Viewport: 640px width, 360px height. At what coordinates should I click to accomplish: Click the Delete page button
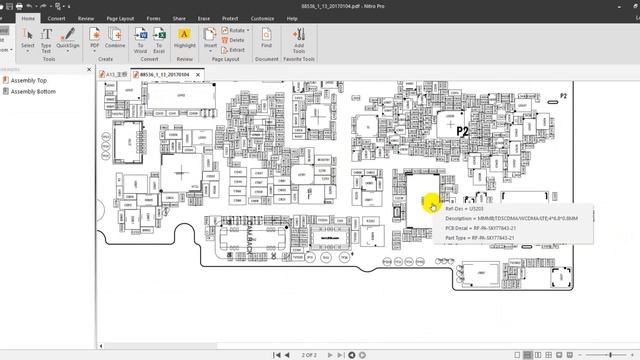point(233,40)
